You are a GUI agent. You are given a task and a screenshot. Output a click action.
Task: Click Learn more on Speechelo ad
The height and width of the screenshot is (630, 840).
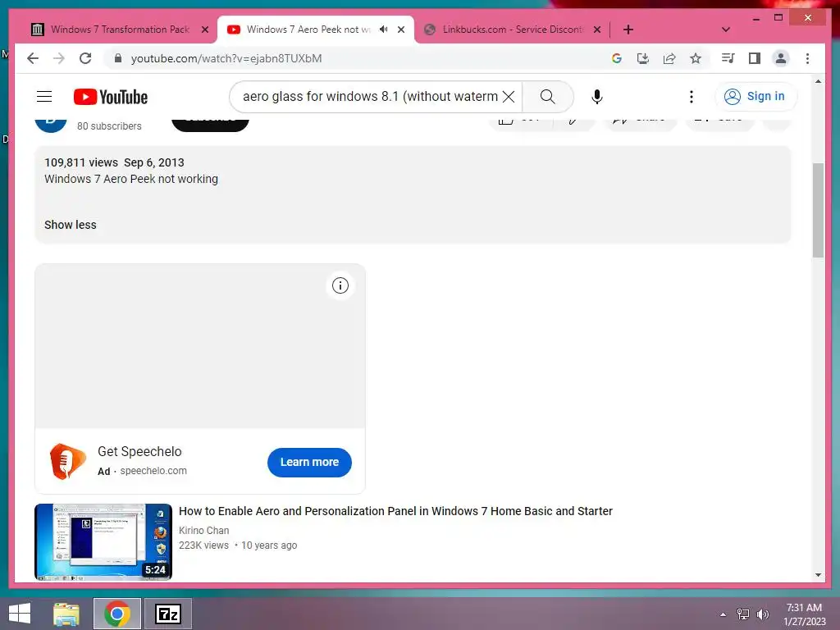[309, 462]
